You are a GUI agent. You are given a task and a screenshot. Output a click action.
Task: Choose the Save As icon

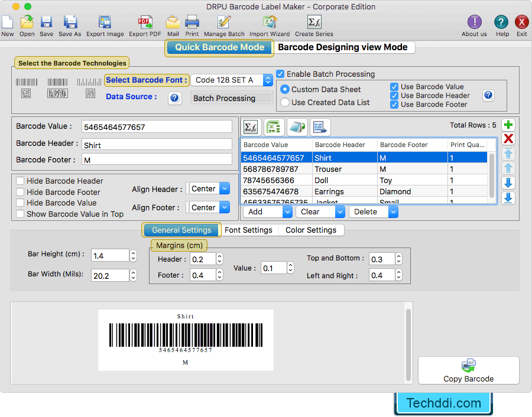click(70, 22)
